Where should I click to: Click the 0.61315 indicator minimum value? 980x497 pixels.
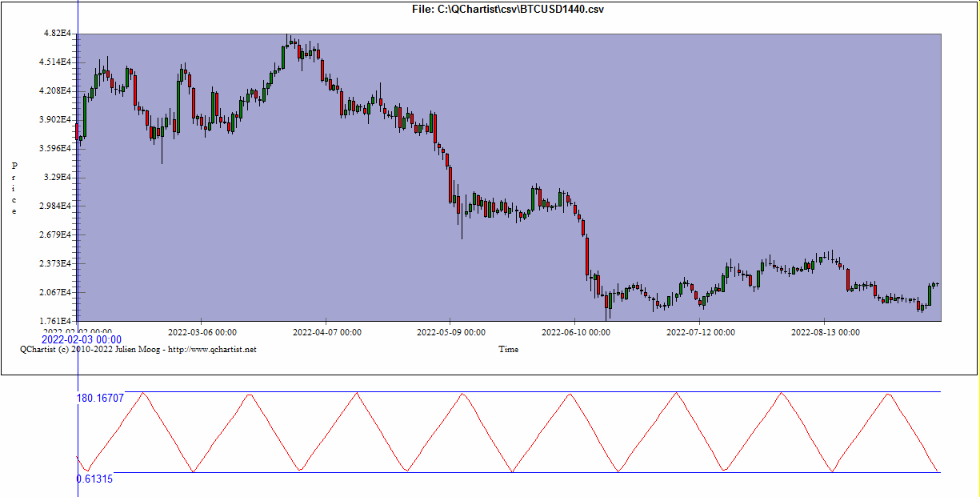[94, 479]
